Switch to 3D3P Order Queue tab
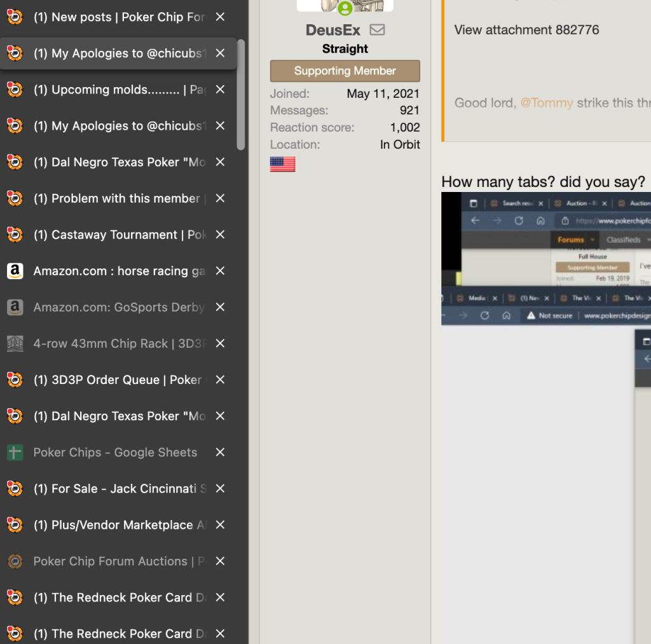This screenshot has width=651, height=644. (x=118, y=380)
